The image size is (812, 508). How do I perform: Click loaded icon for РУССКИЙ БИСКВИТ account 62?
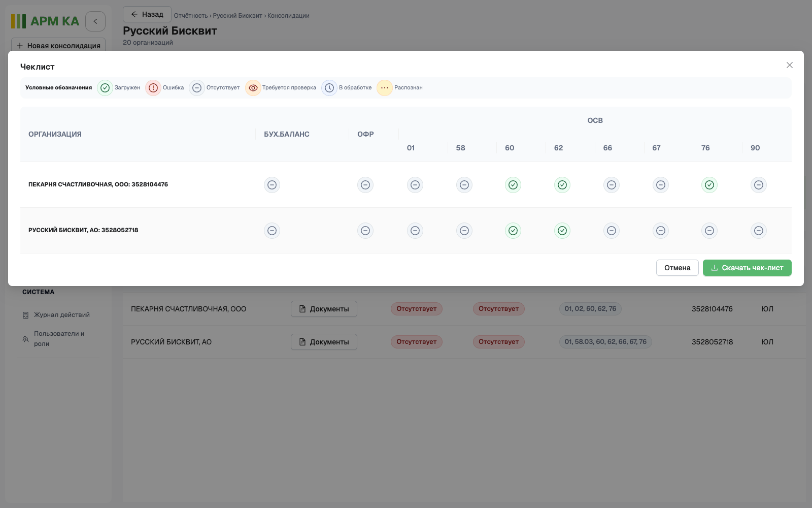click(x=562, y=231)
